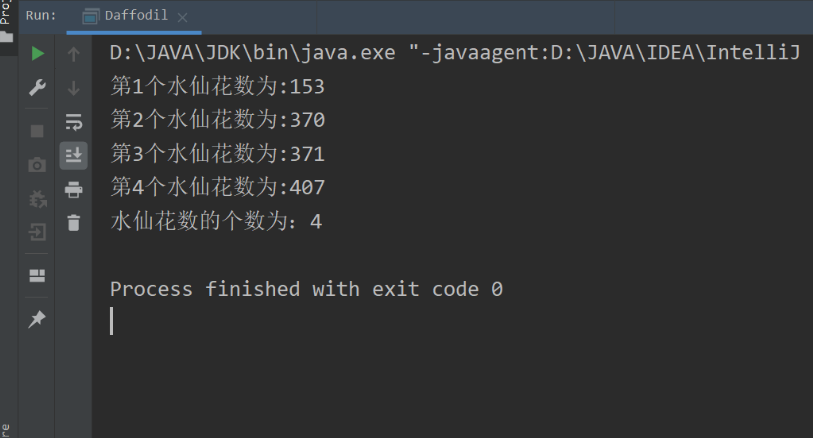Click the down arrow stack trace icon
Viewport: 813px width, 438px height.
coord(74,88)
